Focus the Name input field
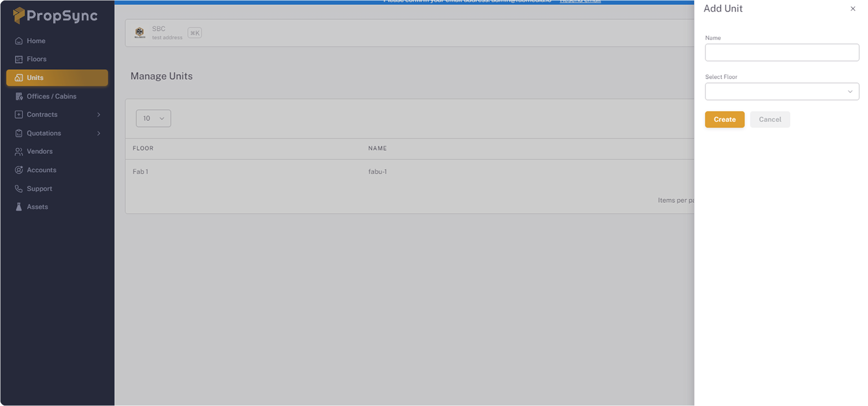 pos(782,53)
